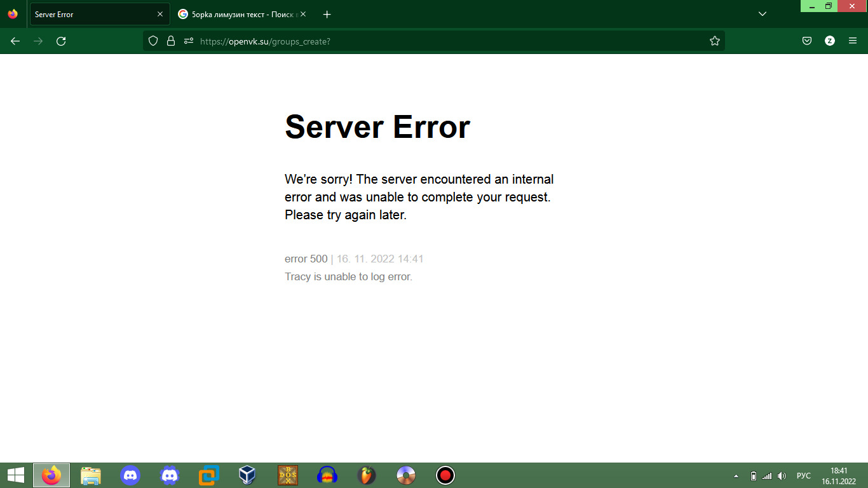868x488 pixels.
Task: Click the Server Error heading
Action: pyautogui.click(x=377, y=126)
